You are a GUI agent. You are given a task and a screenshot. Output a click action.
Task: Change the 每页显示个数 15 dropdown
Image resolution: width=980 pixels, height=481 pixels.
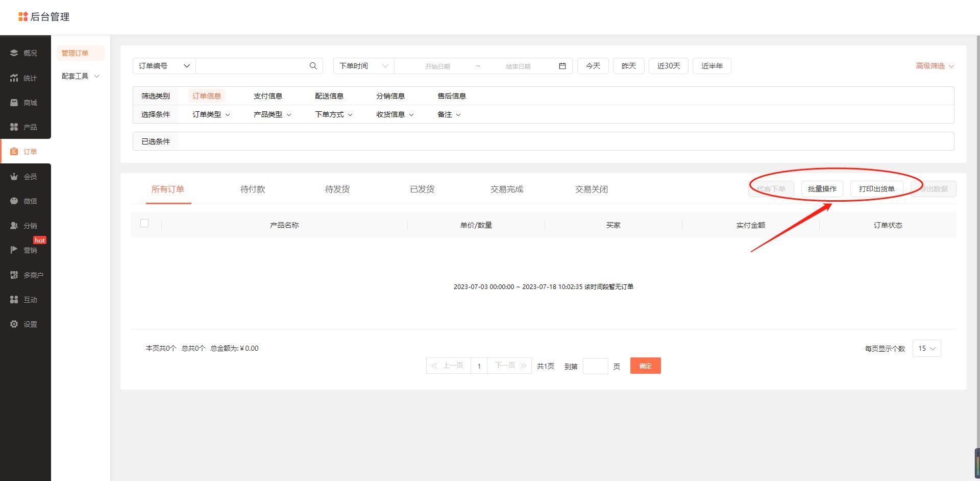click(x=926, y=348)
